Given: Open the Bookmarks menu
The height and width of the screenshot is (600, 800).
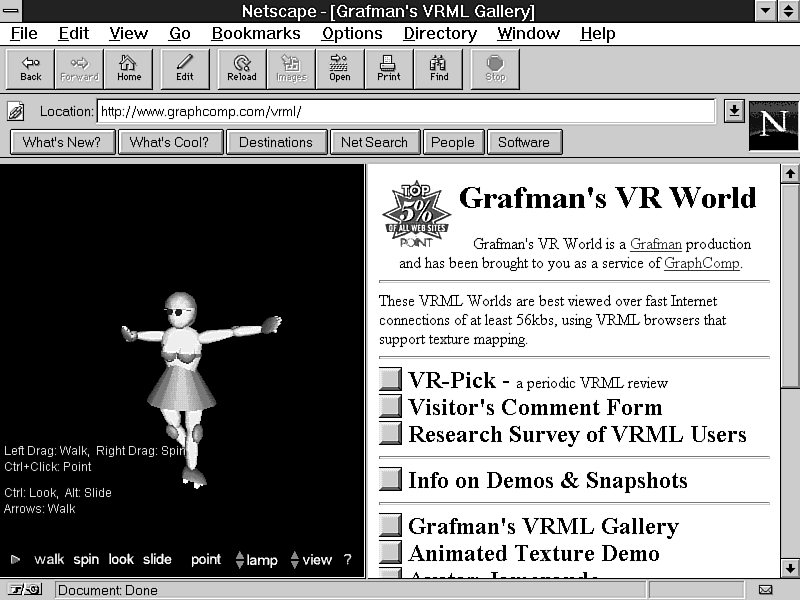Looking at the screenshot, I should (x=255, y=33).
